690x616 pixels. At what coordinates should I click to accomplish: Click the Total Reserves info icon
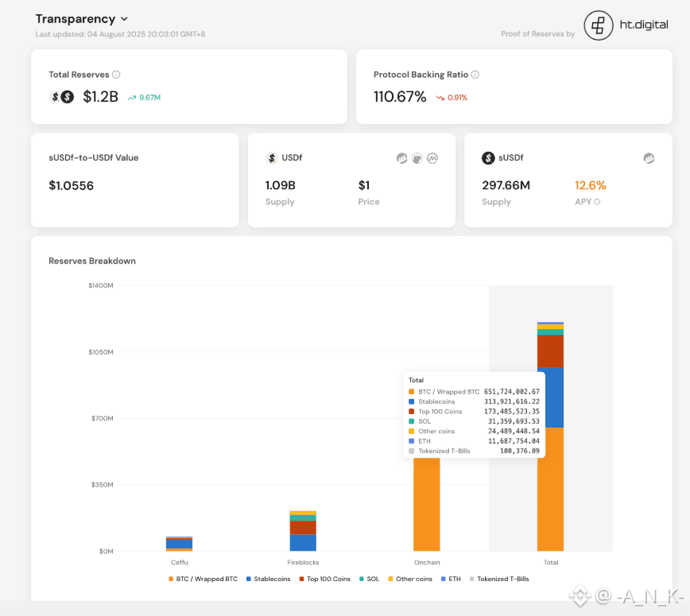coord(116,75)
